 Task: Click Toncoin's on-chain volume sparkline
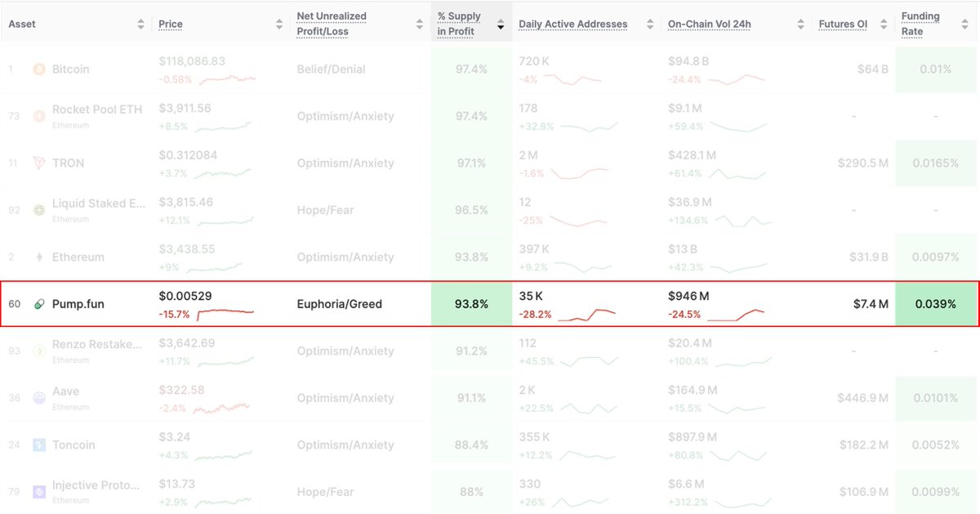(739, 455)
